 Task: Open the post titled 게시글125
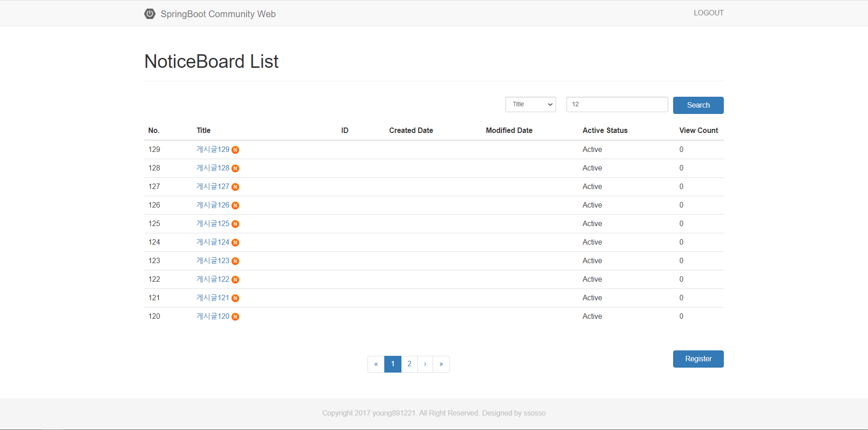213,224
